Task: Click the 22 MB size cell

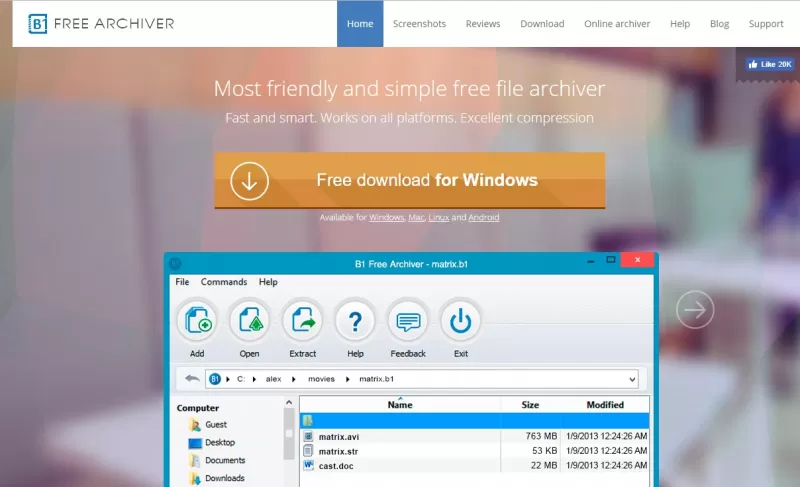Action: click(x=544, y=466)
